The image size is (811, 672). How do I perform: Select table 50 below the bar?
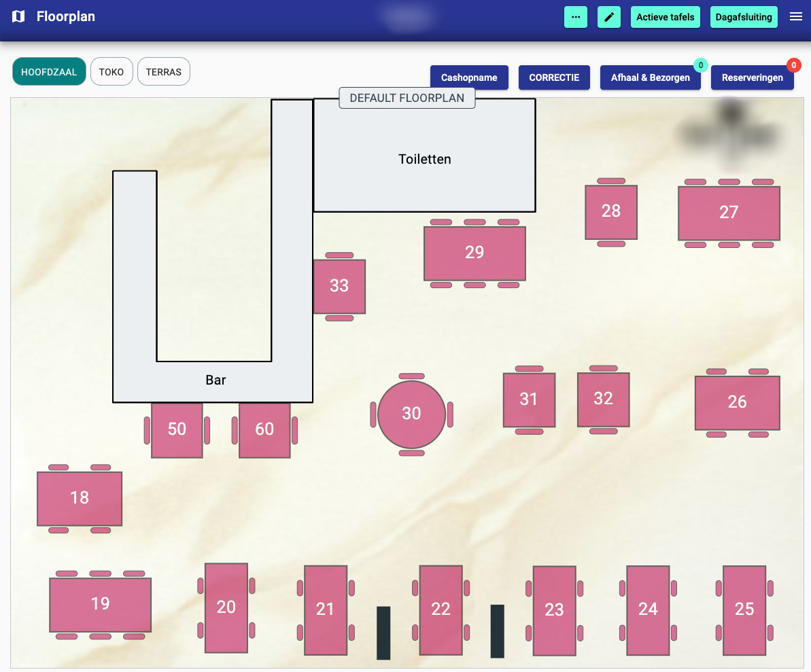pyautogui.click(x=177, y=429)
